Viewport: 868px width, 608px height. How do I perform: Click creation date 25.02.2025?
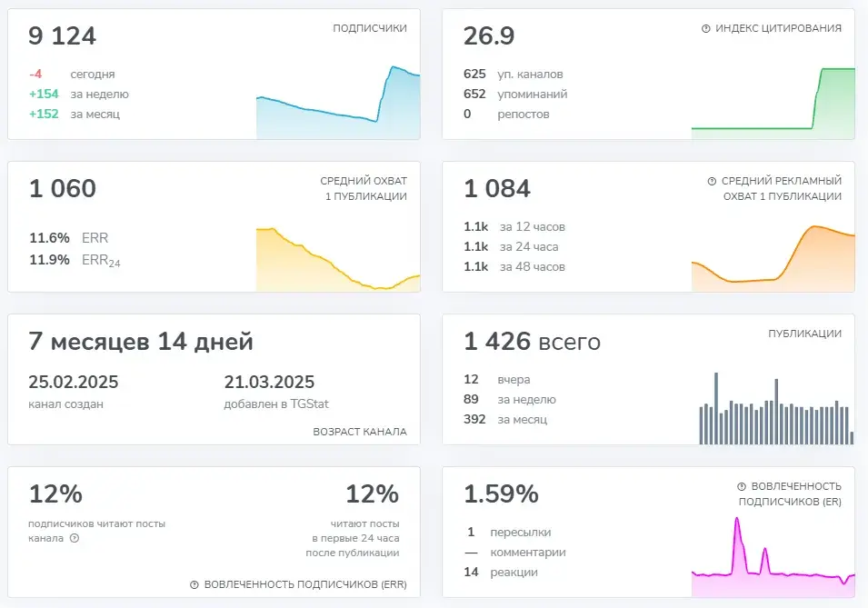pyautogui.click(x=73, y=382)
